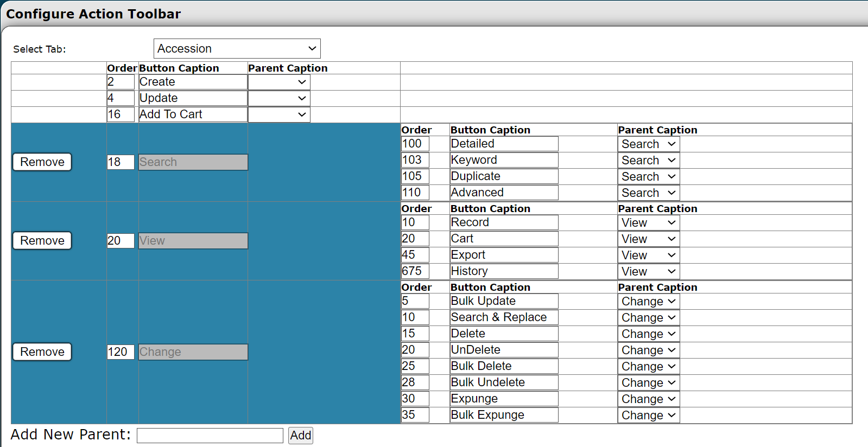Image resolution: width=868 pixels, height=447 pixels.
Task: Click the Order field of the Create row
Action: [121, 82]
